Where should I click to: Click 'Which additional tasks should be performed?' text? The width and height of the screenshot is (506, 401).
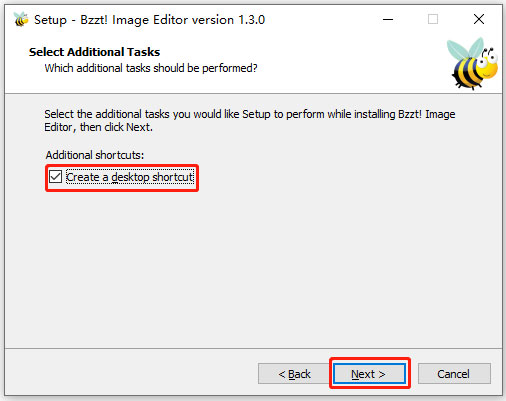(151, 68)
